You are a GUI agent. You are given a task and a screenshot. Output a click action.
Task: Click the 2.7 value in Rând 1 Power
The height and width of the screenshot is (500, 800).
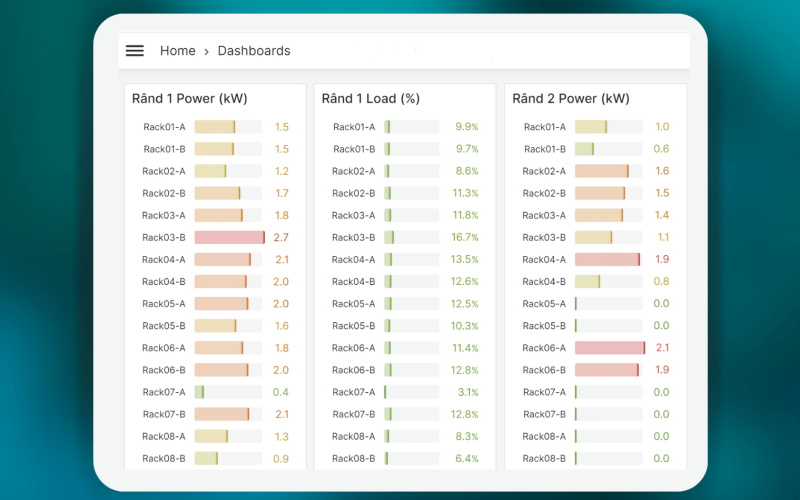[281, 237]
